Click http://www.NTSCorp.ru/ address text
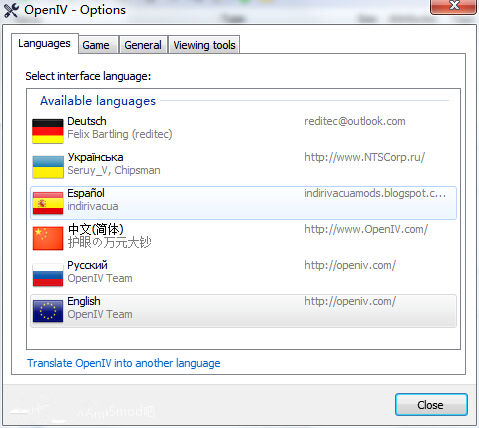 tap(365, 157)
